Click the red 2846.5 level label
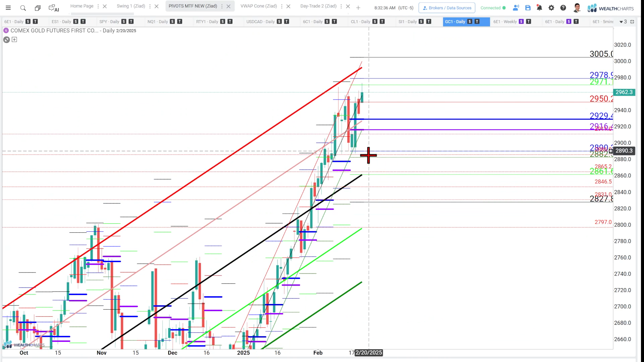 pos(603,182)
